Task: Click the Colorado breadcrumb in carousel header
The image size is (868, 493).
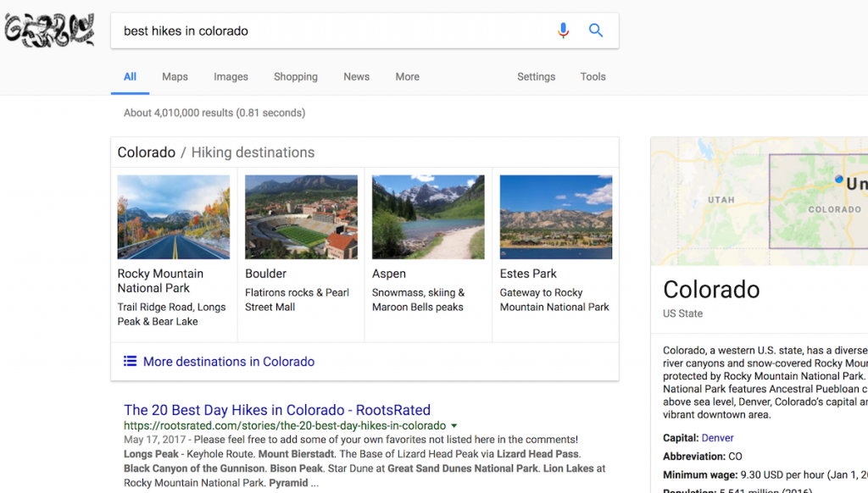Action: 146,152
